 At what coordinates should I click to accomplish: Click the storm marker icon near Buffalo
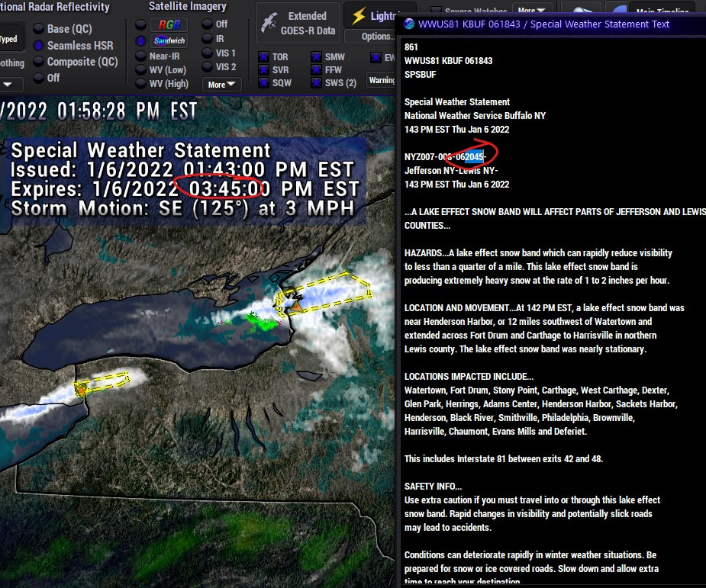[x=80, y=389]
